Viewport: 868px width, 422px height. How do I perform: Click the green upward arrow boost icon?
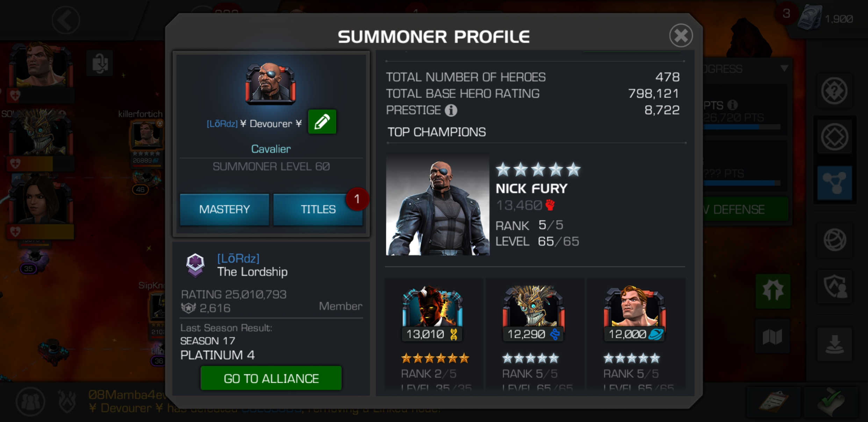tap(773, 291)
